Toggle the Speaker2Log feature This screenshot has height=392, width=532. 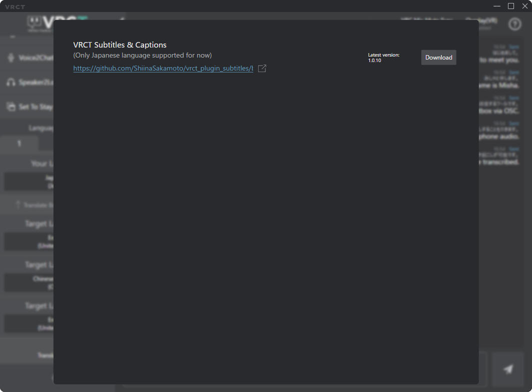(x=35, y=82)
